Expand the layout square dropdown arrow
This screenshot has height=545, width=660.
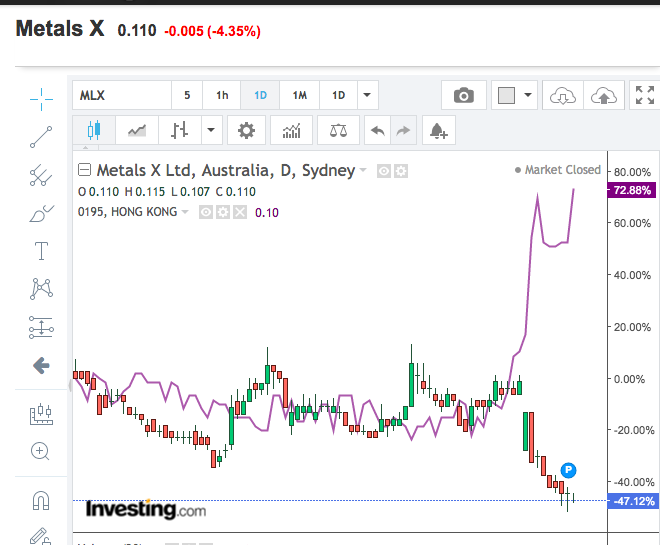coord(528,95)
